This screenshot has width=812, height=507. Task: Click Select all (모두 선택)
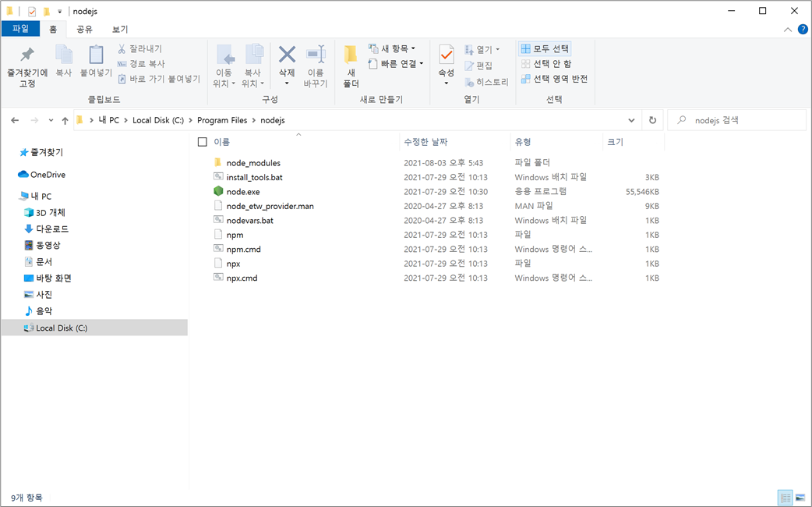pos(545,48)
